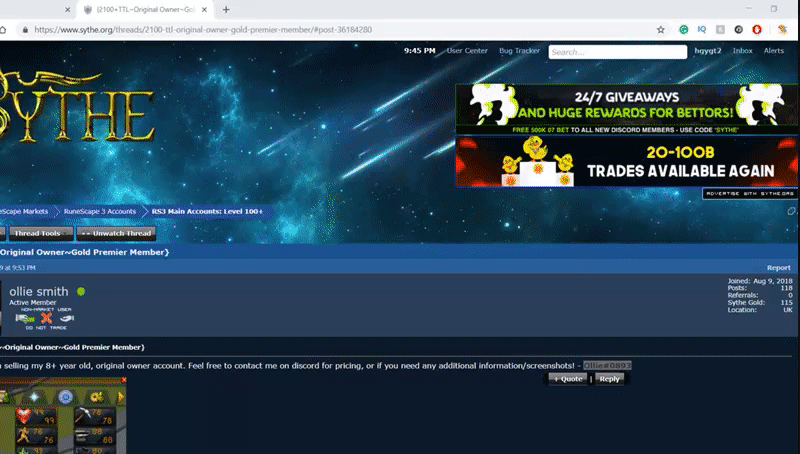Click the blue circular tab in skills image
The width and height of the screenshot is (800, 454).
tap(65, 397)
